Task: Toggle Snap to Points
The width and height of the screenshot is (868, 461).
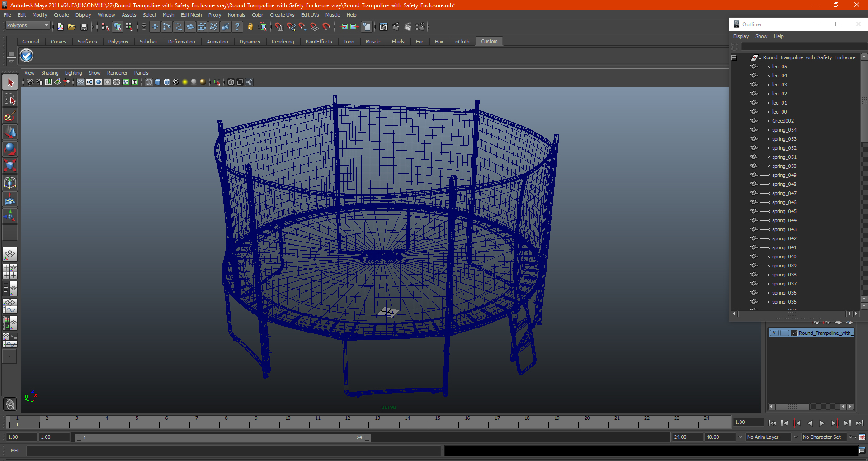Action: tap(303, 27)
